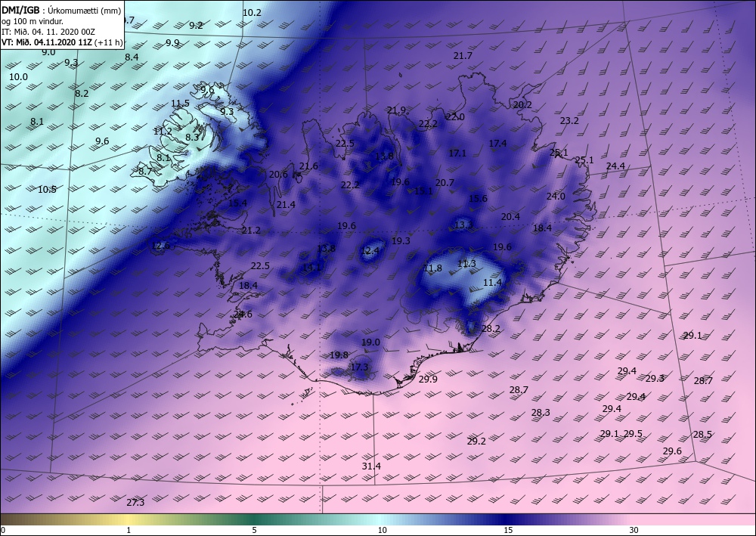Click the valid time 'VT: Mið. 04.11.2020 11Z'
This screenshot has width=756, height=536.
48,42
